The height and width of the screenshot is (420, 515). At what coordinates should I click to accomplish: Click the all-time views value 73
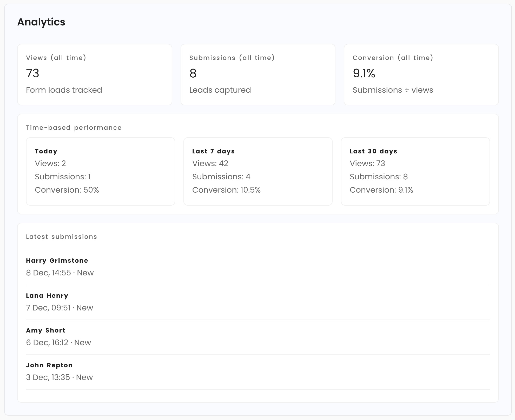pyautogui.click(x=32, y=73)
